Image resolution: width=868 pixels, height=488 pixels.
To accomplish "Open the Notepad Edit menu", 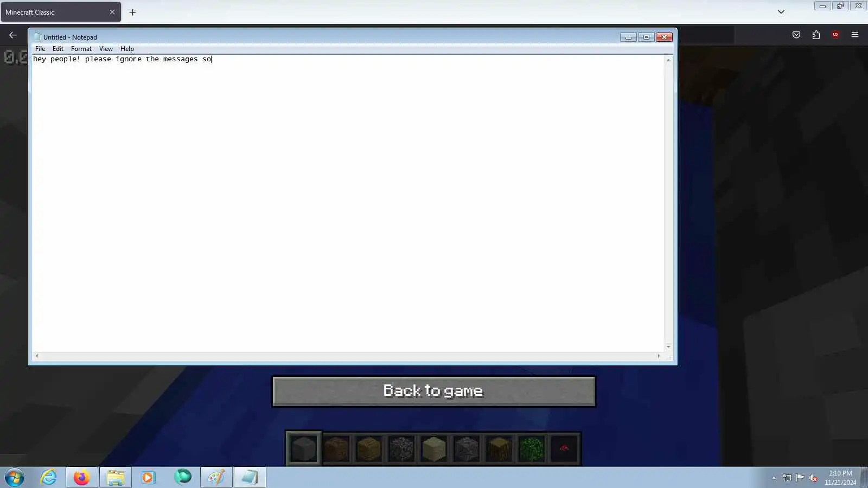I will click(58, 49).
